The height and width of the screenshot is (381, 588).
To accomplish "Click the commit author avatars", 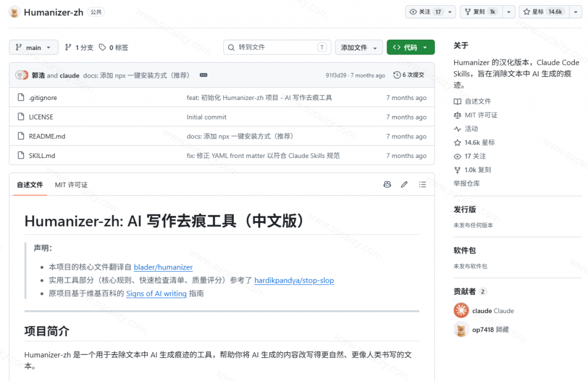I will [22, 75].
